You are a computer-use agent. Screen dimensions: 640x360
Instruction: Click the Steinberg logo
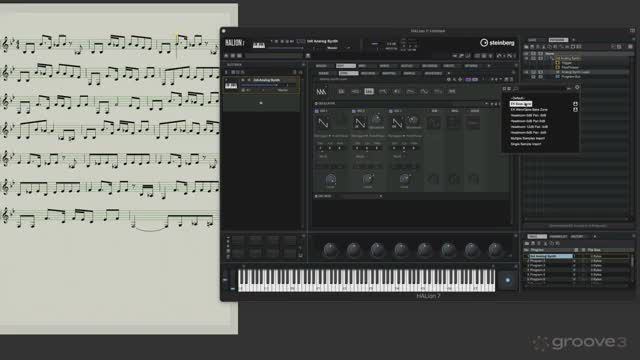[x=497, y=42]
